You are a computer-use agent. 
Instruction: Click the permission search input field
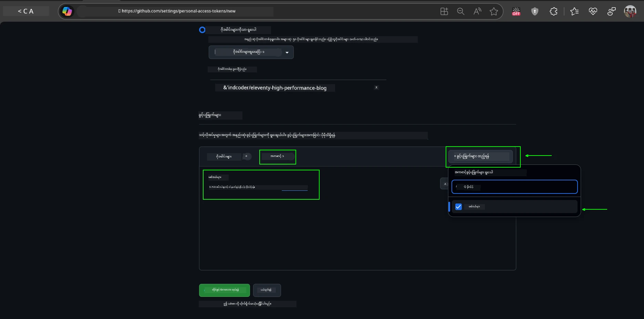[514, 187]
